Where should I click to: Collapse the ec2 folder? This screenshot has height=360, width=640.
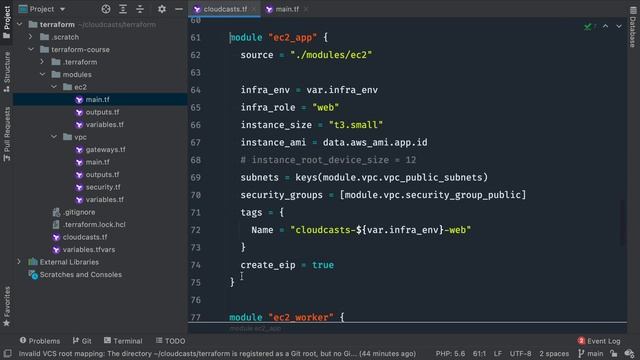click(x=54, y=87)
